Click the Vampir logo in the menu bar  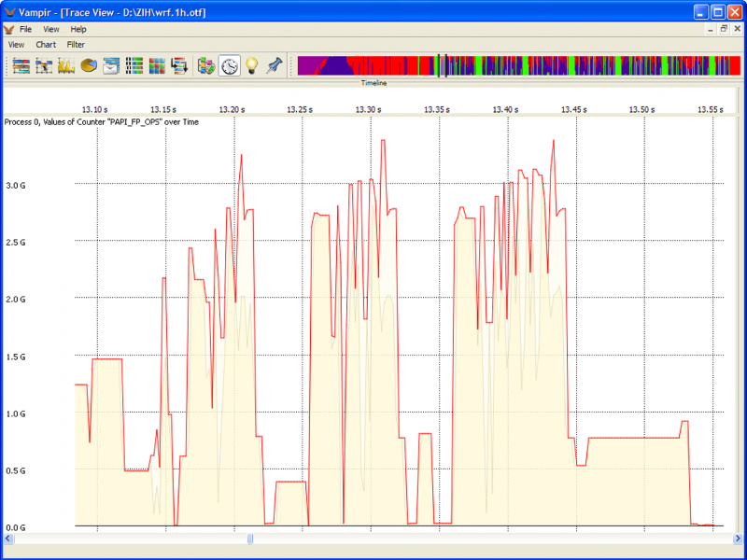coord(8,30)
